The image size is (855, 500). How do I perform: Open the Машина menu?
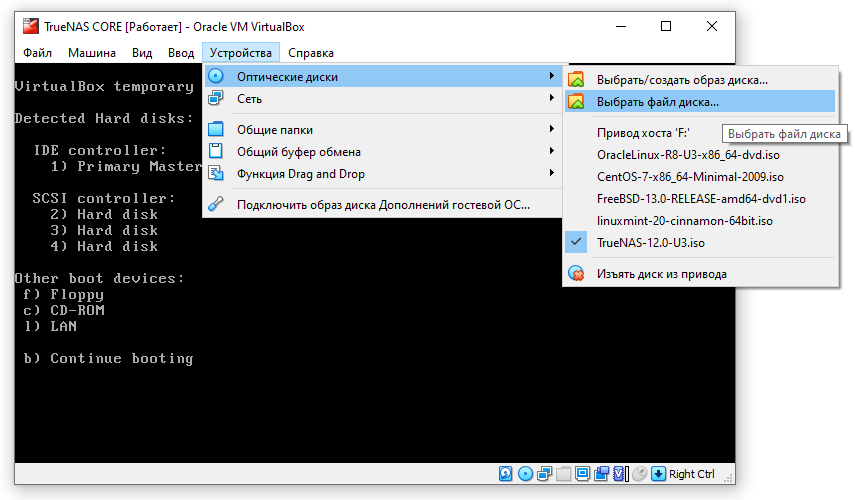[x=92, y=53]
